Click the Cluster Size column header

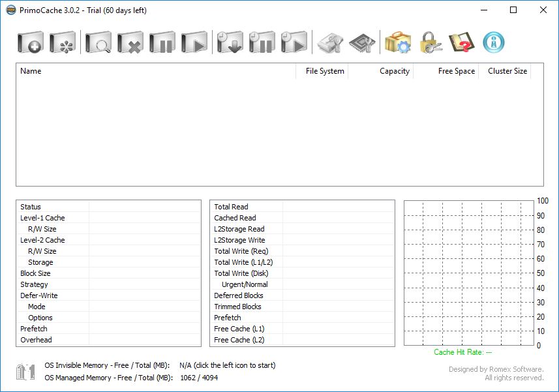[506, 71]
